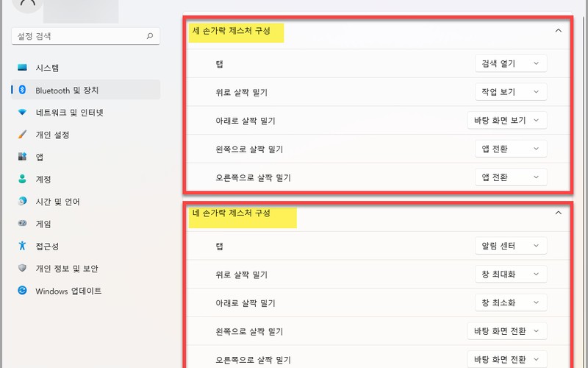Collapse 네 손가락 제스처 구성 section chevron
Screen dimensions: 588x368
click(x=559, y=213)
